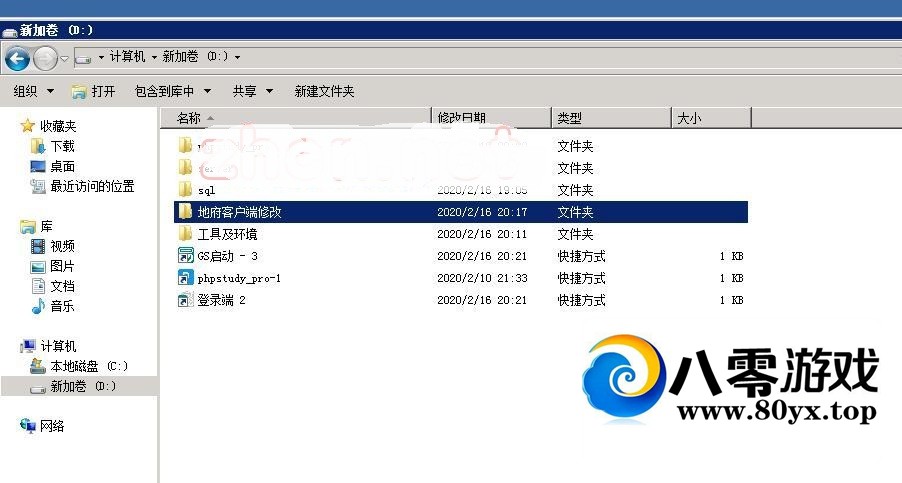Image resolution: width=902 pixels, height=483 pixels.
Task: Select 新加卷 (D:) in navigation pane
Action: [x=83, y=386]
